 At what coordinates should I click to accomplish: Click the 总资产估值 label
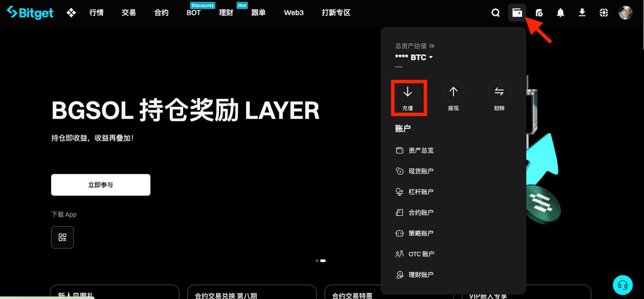pyautogui.click(x=411, y=46)
